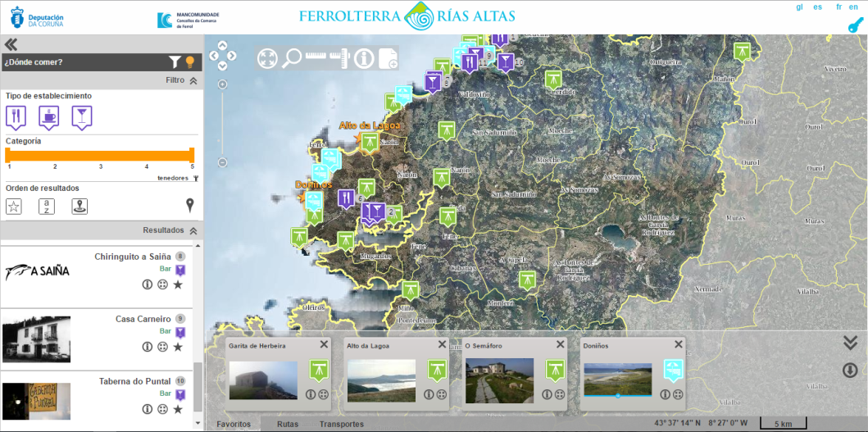The width and height of the screenshot is (868, 432).
Task: Collapse the Filtro section
Action: (x=193, y=80)
